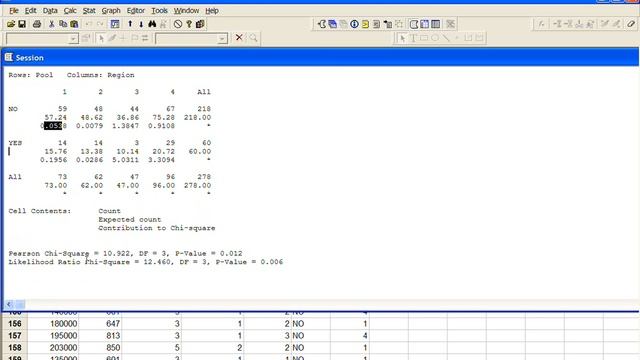Screen dimensions: 640x360
Task: Click the Session window left scroll arrow
Action: pyautogui.click(x=9, y=304)
